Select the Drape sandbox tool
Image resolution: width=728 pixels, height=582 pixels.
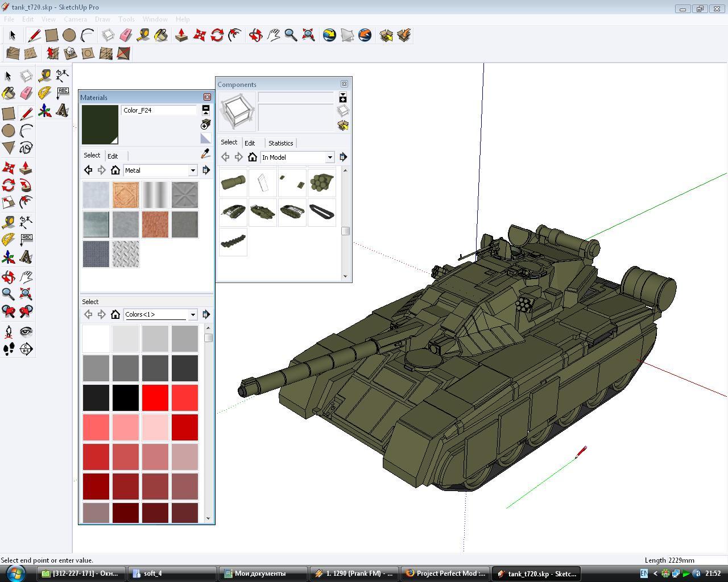88,53
